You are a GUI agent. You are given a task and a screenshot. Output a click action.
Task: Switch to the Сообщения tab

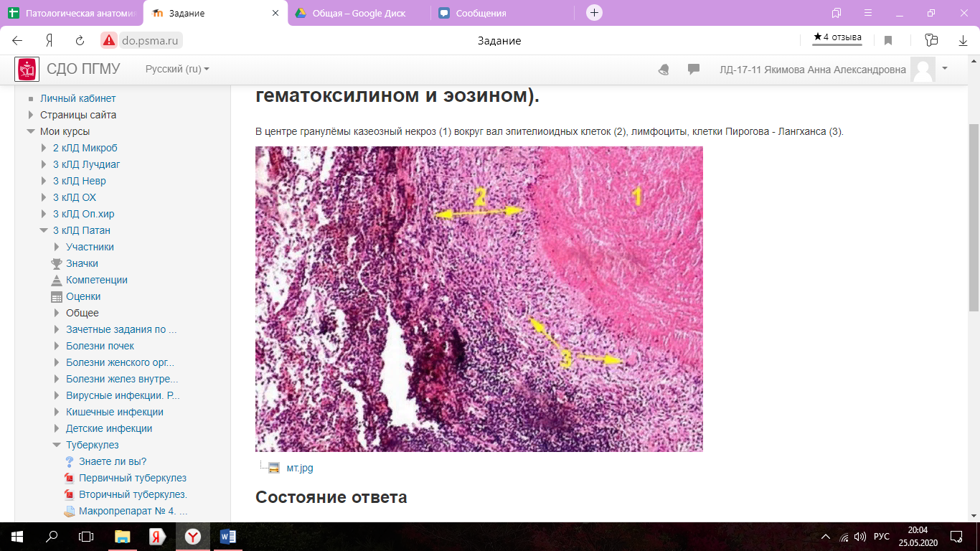click(x=502, y=13)
